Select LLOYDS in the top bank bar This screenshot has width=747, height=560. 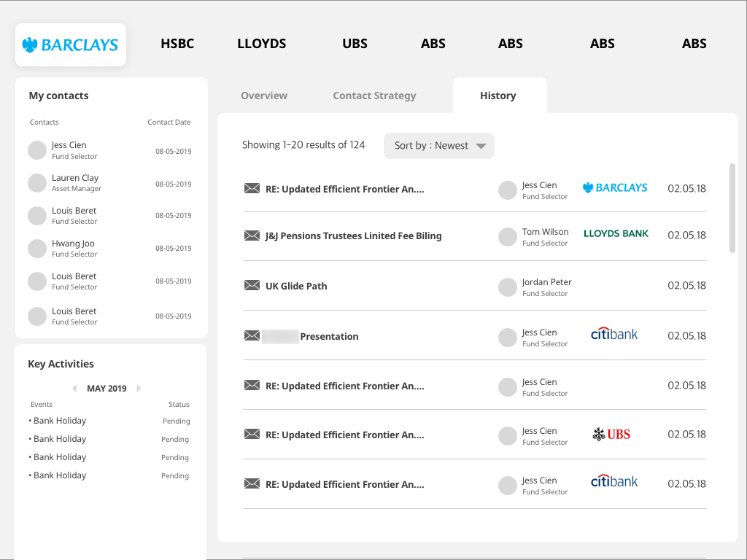click(x=262, y=44)
